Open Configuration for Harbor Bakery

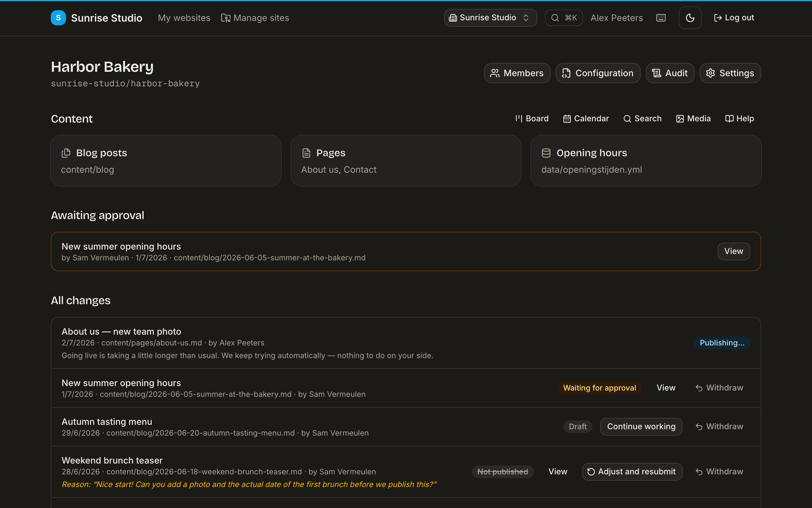click(598, 73)
